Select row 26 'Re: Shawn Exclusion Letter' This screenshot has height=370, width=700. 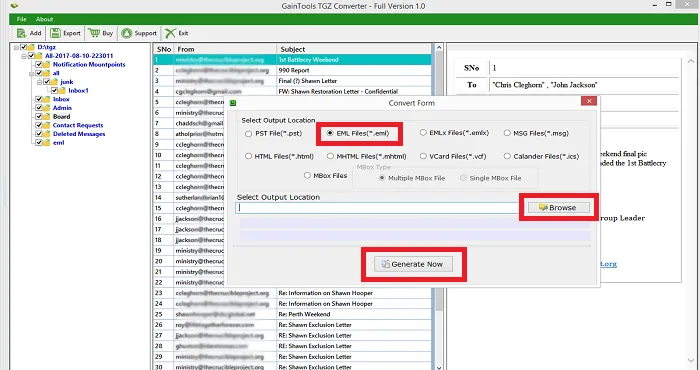[292, 325]
